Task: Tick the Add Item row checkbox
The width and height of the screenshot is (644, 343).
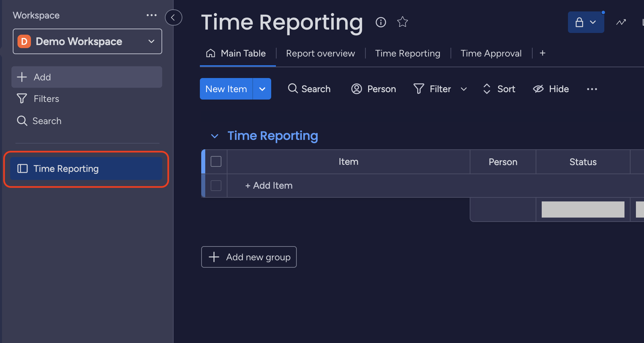Action: tap(216, 186)
